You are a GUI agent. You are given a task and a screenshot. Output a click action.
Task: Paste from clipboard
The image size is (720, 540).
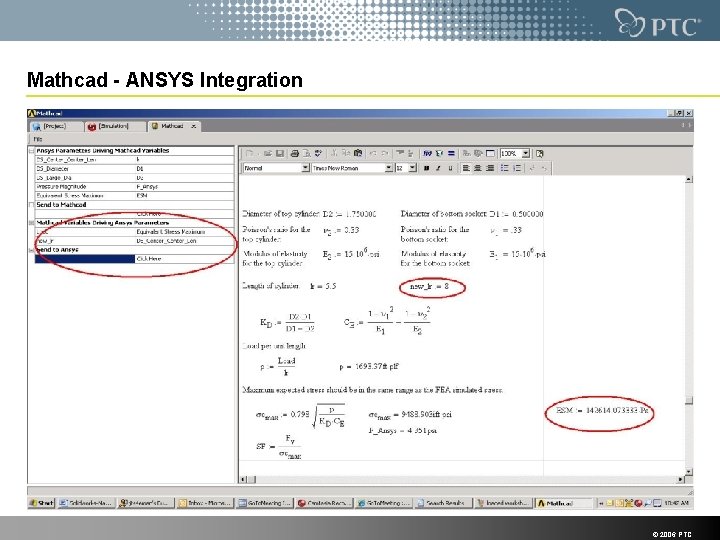[358, 153]
